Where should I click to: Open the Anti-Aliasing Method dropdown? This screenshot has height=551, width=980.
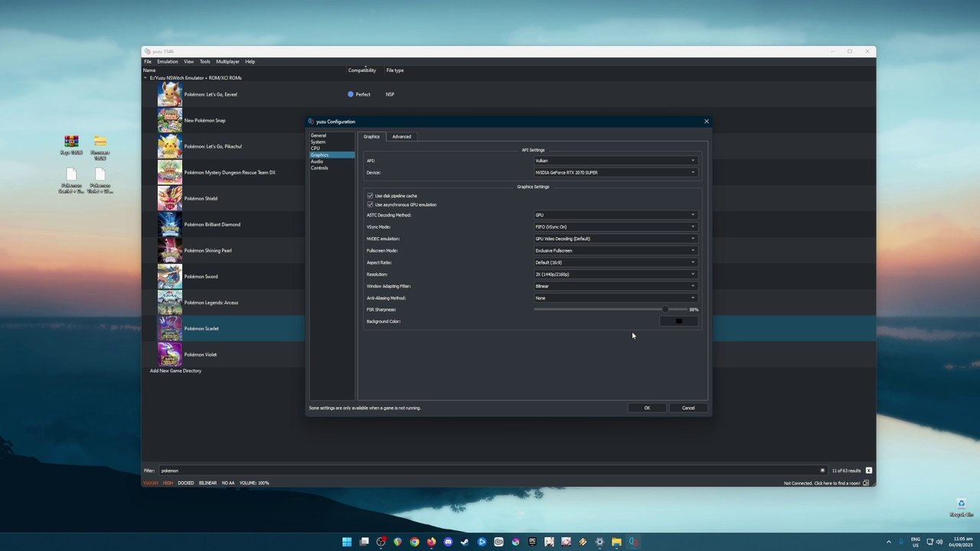(x=616, y=298)
